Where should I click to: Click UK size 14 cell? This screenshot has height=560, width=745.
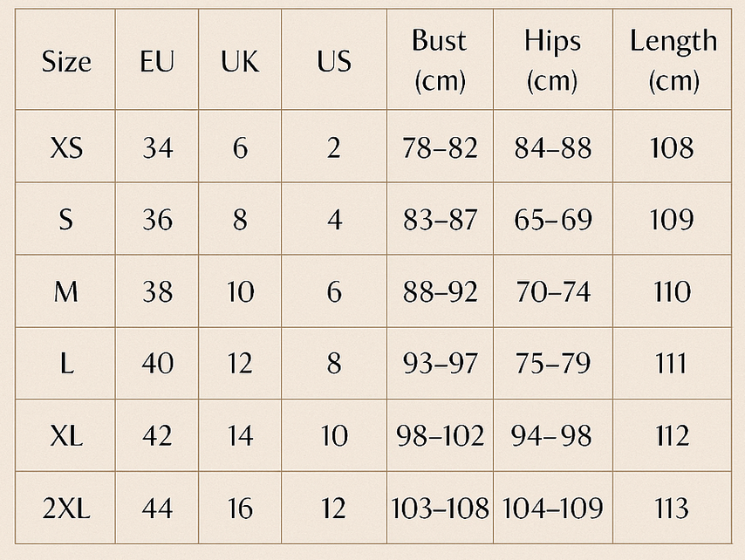(240, 435)
